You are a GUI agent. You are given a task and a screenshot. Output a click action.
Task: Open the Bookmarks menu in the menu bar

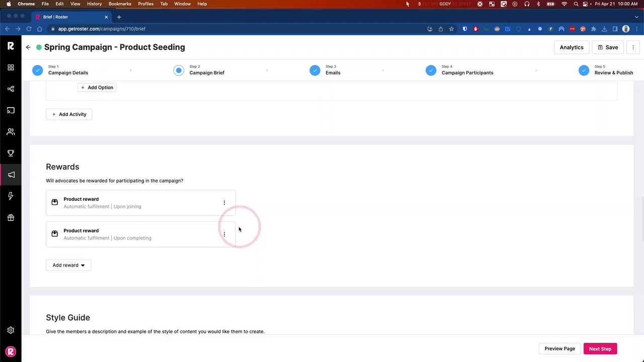coord(120,4)
